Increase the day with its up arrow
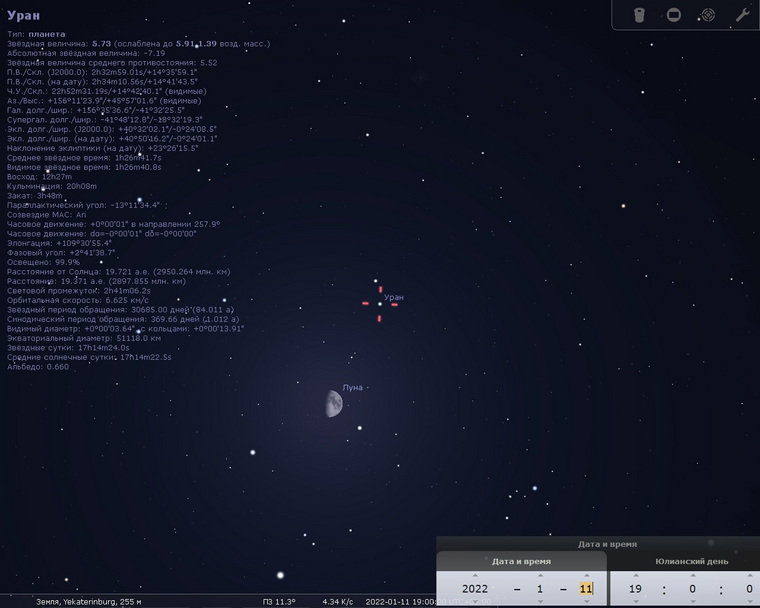The image size is (760, 608). point(586,576)
